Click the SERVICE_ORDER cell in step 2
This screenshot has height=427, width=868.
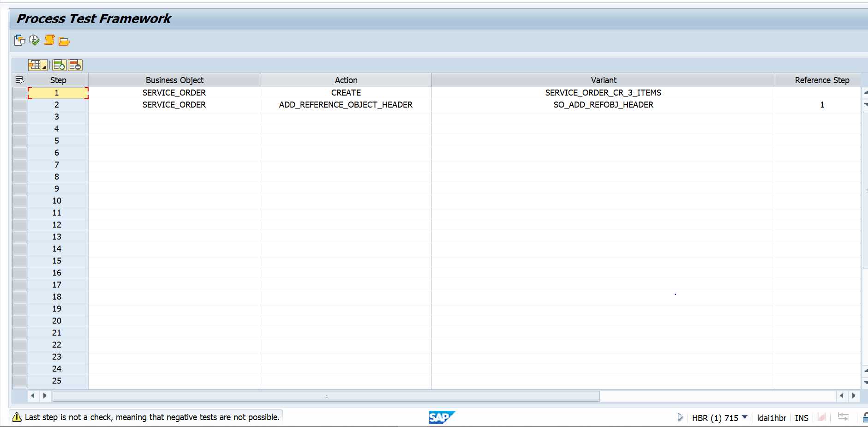[x=174, y=105]
